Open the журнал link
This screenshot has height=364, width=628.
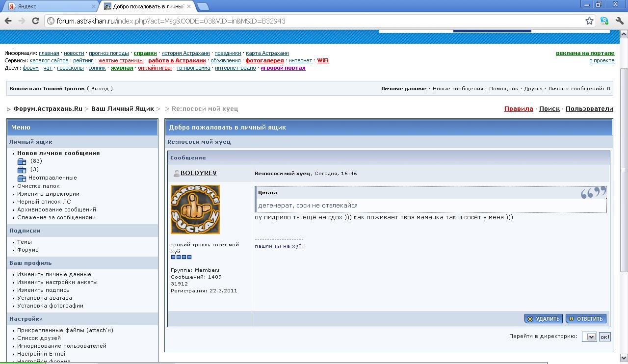coord(122,68)
